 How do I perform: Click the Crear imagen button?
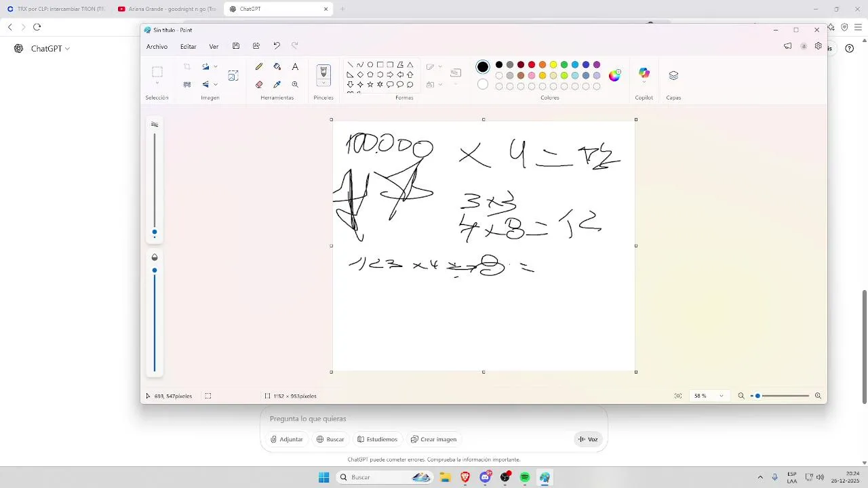pyautogui.click(x=434, y=439)
